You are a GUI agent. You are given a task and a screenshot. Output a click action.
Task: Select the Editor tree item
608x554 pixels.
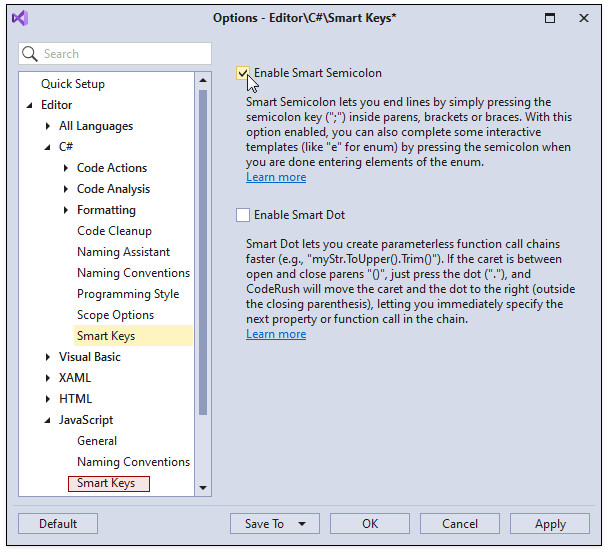pos(57,105)
